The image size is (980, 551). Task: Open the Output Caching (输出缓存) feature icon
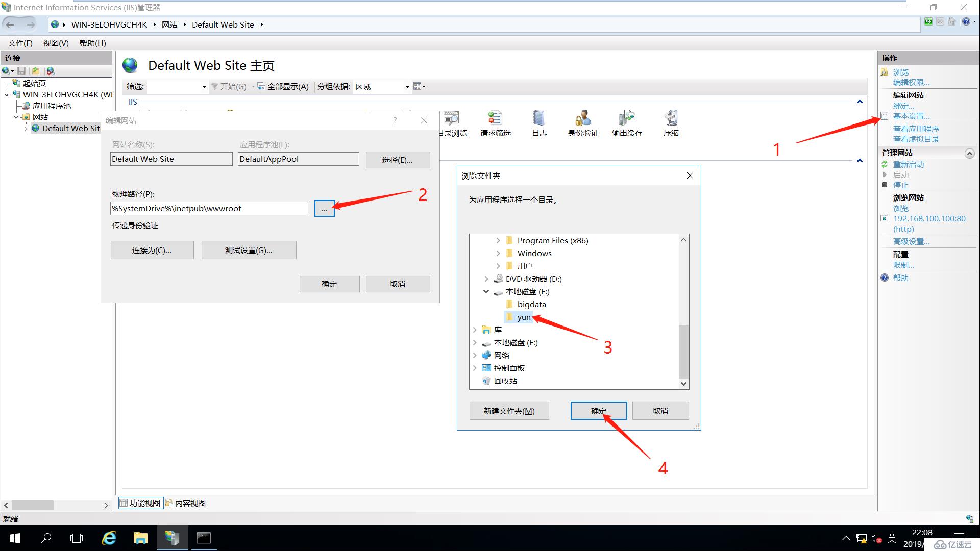[x=627, y=123]
